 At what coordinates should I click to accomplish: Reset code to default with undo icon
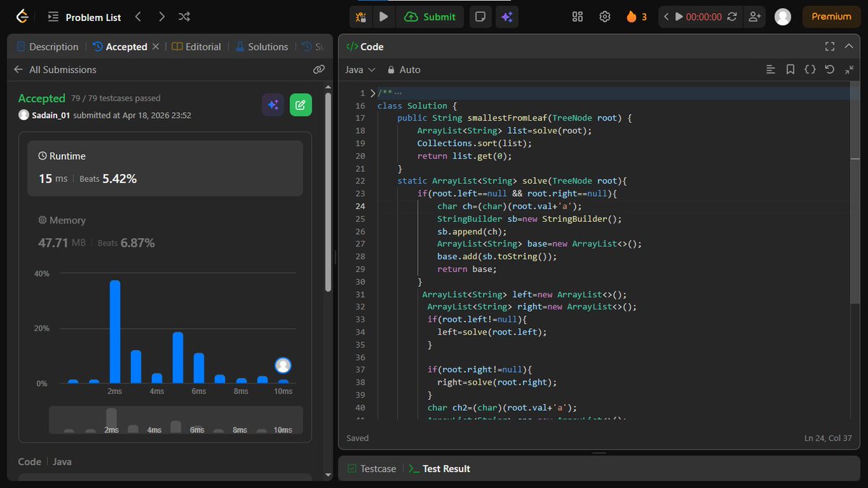[830, 69]
